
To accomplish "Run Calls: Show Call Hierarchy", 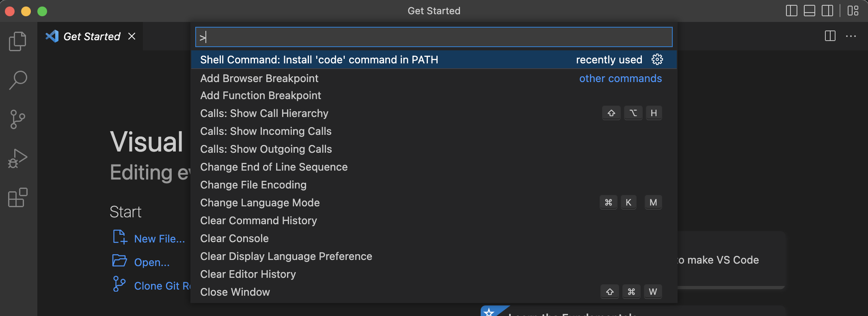I will tap(434, 113).
